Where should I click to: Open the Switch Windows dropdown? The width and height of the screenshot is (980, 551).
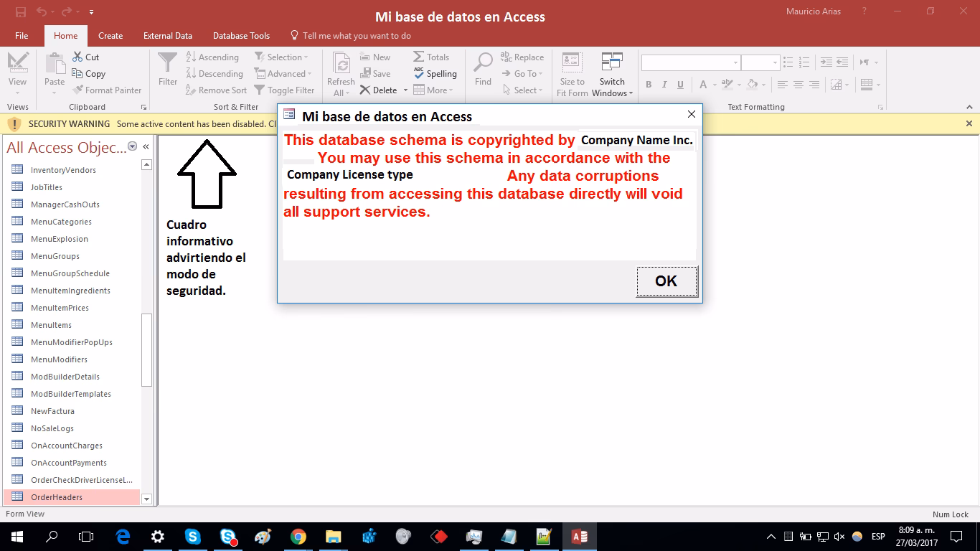click(612, 75)
